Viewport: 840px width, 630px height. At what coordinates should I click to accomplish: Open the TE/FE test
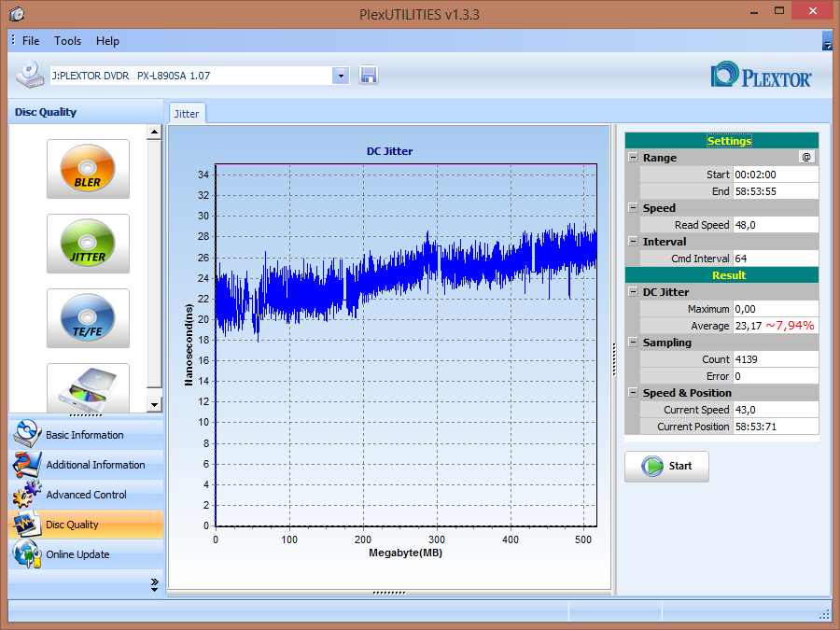[x=88, y=318]
